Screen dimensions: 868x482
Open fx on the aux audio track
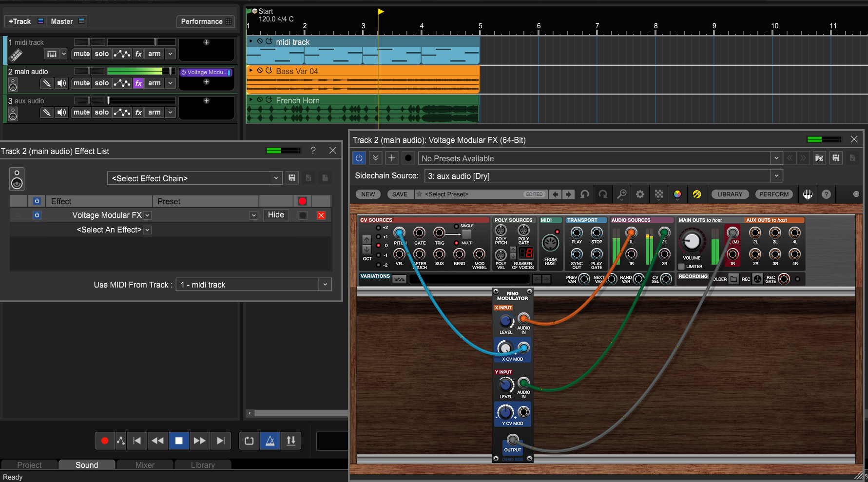tap(138, 113)
